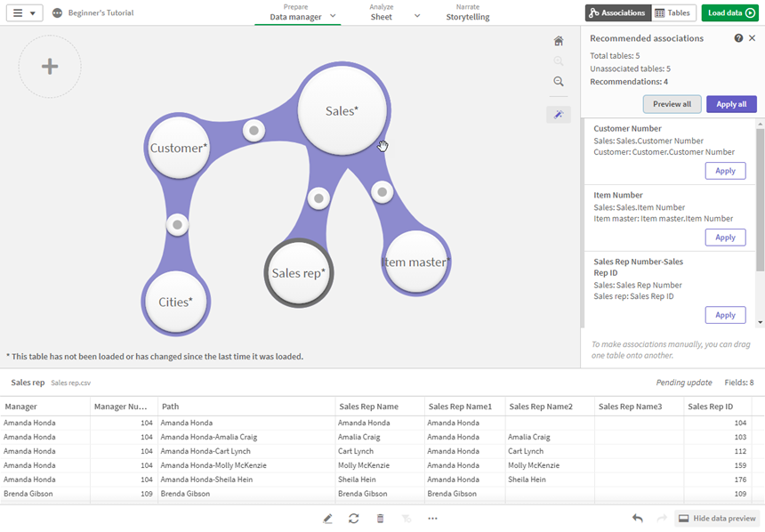The width and height of the screenshot is (765, 532).
Task: Switch to the Tables view
Action: (672, 13)
